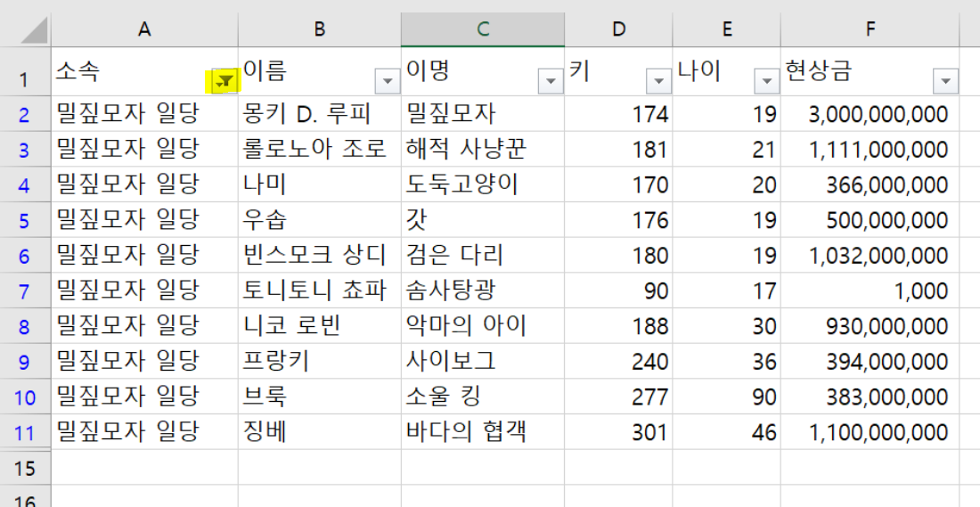
Task: Select age cell 90
Action: click(x=727, y=397)
